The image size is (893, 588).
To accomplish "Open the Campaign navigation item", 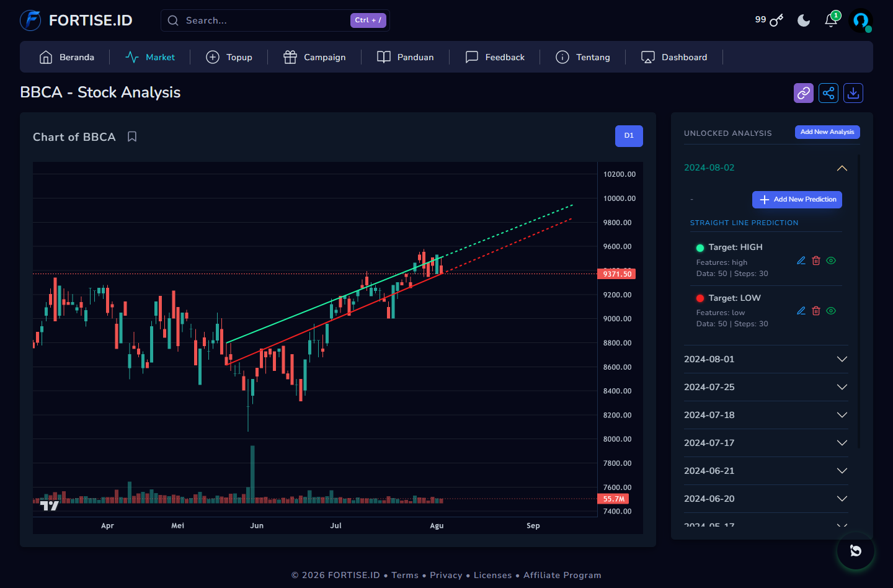I will point(314,57).
